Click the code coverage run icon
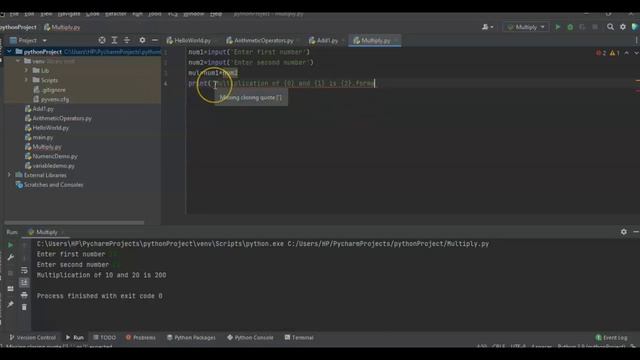 point(582,27)
